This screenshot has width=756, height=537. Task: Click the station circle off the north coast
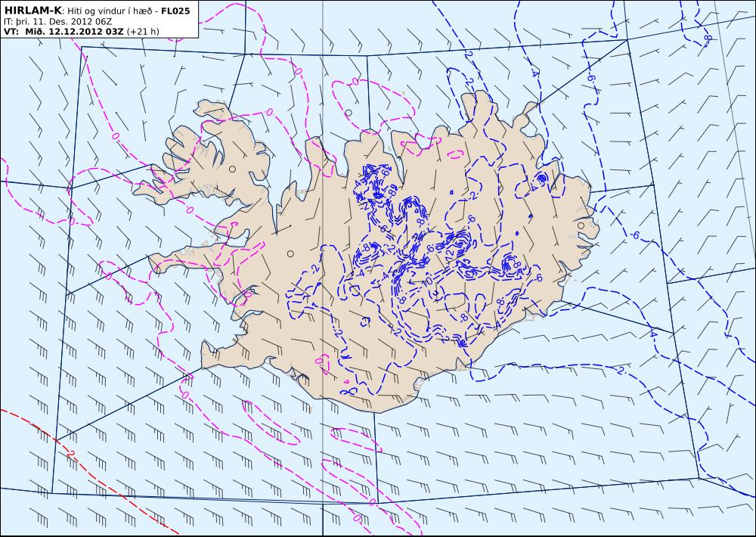tap(348, 113)
